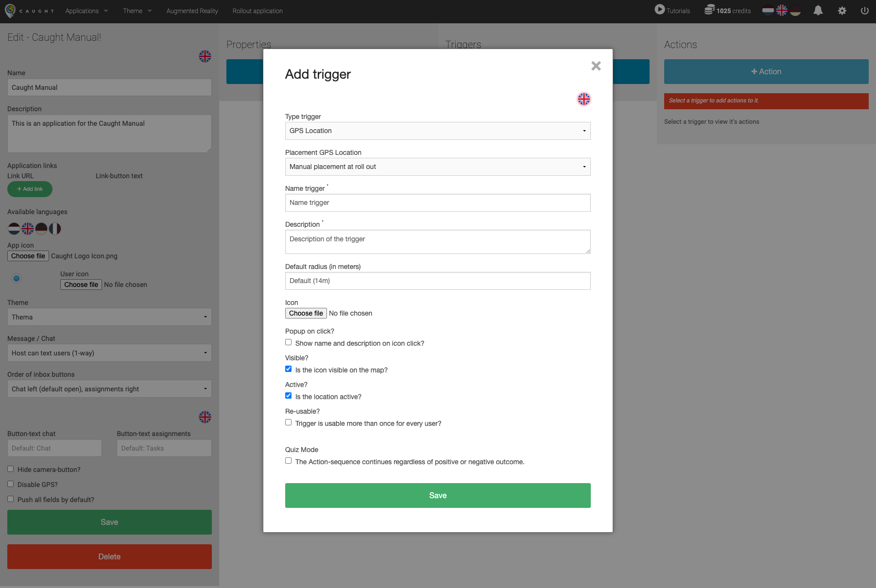Click the credits coins icon
Image resolution: width=876 pixels, height=588 pixels.
(x=709, y=10)
